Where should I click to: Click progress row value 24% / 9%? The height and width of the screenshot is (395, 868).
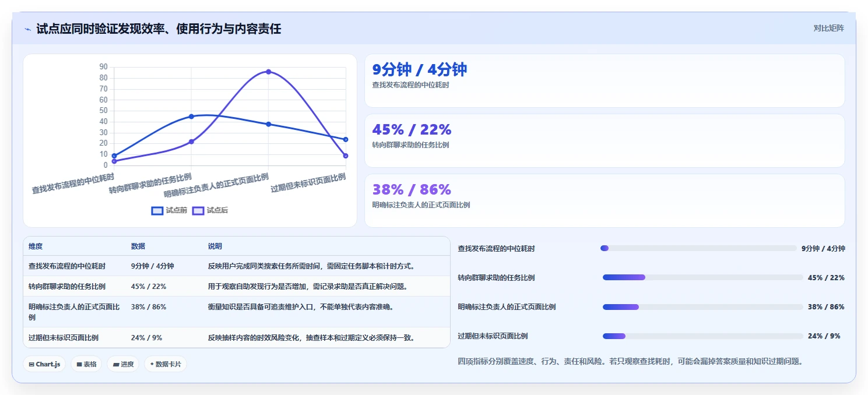coord(824,336)
